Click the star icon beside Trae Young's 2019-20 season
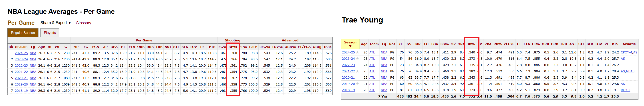644x106 pixels. click(357, 84)
